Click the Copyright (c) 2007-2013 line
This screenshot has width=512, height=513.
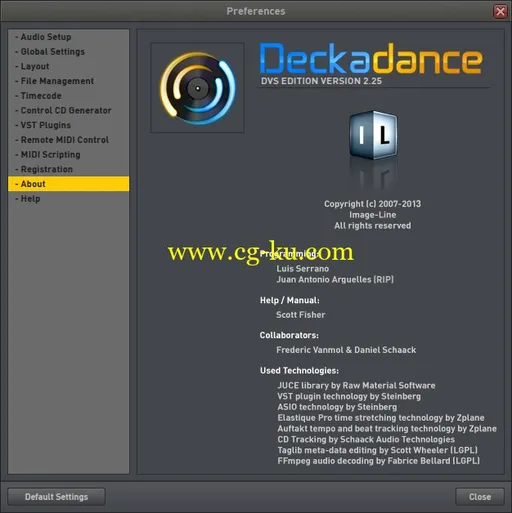click(373, 204)
